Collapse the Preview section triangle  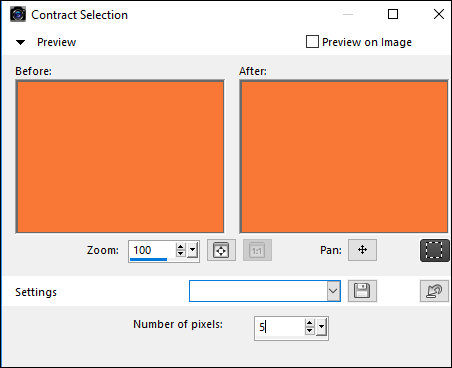21,42
